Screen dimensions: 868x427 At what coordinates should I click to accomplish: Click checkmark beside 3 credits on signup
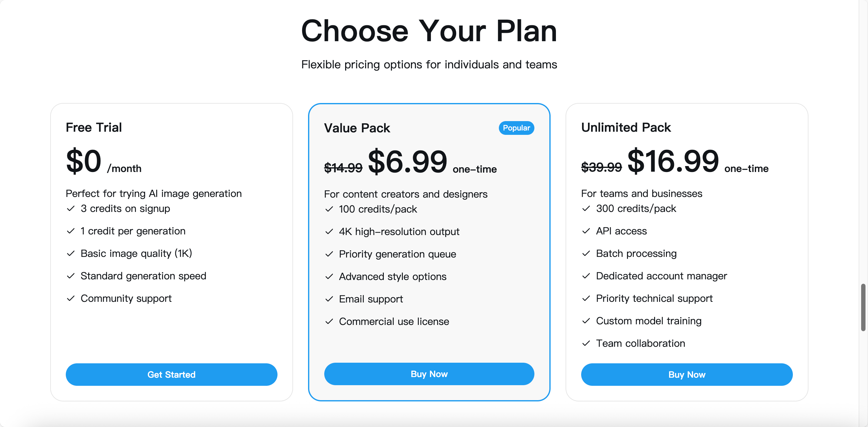(70, 209)
